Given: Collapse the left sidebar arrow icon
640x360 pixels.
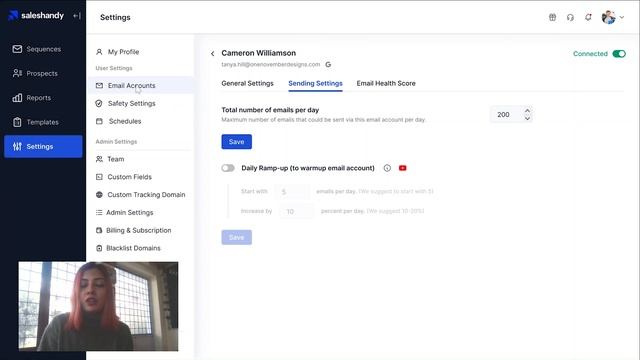Looking at the screenshot, I should click(x=77, y=16).
